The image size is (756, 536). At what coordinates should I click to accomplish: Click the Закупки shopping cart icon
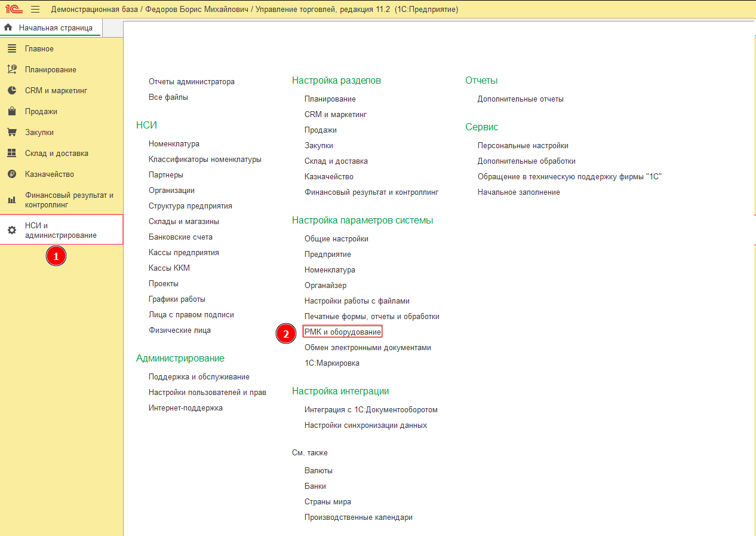(x=12, y=133)
